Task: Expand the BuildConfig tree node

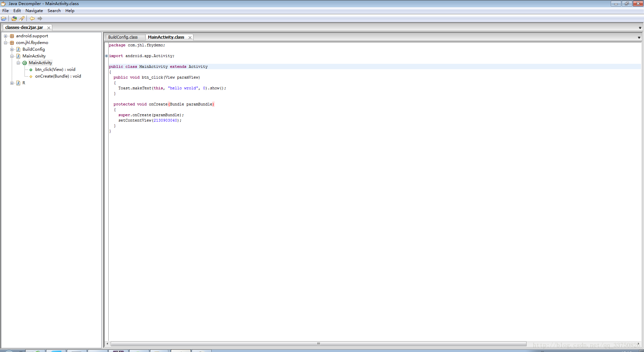Action: pos(12,49)
